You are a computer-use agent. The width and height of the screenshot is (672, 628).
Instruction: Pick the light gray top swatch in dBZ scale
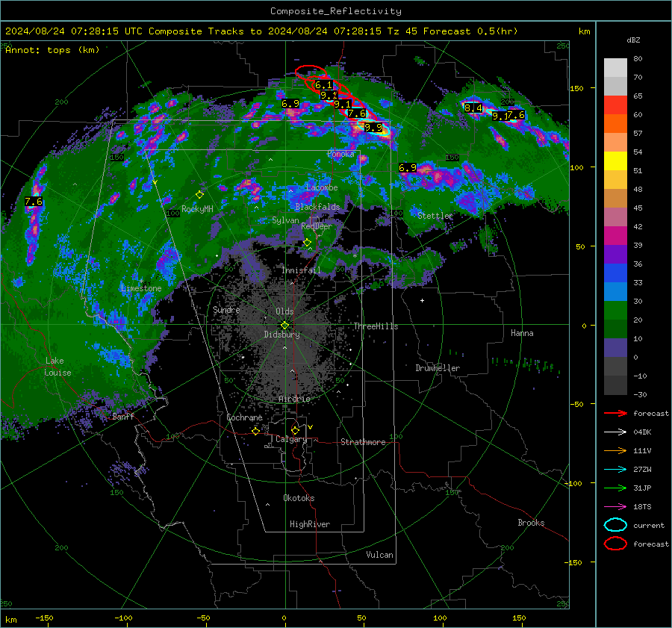(615, 68)
